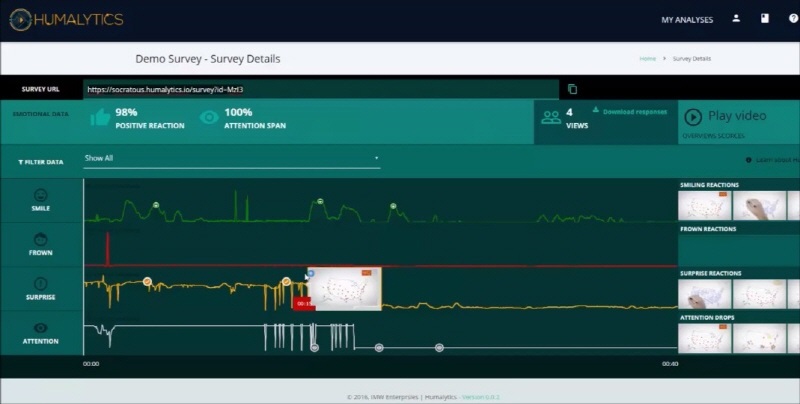Click the Survey Details breadcrumb

pyautogui.click(x=691, y=59)
